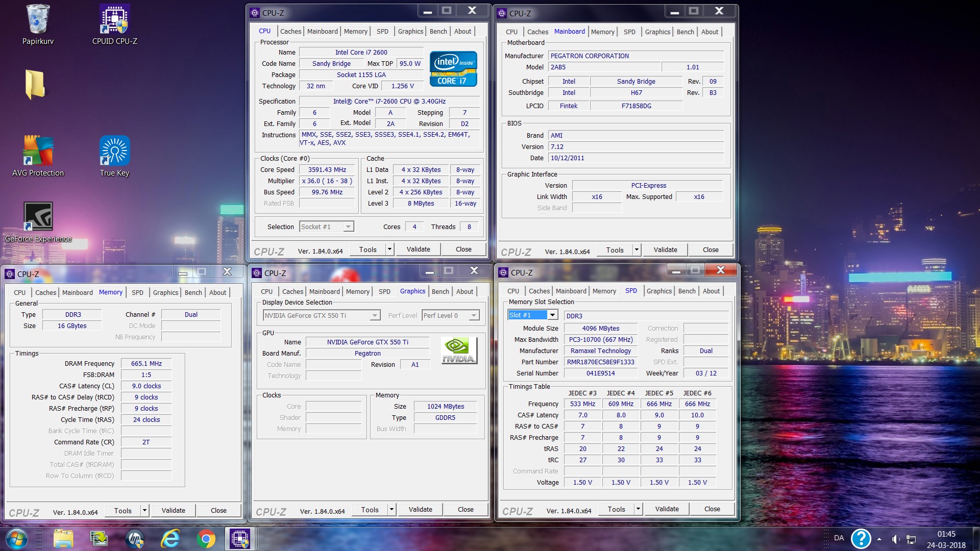Open the NVIDIA GeForce GTX 550 Ti display device dropdown
Viewport: 980px width, 551px height.
pyautogui.click(x=375, y=315)
